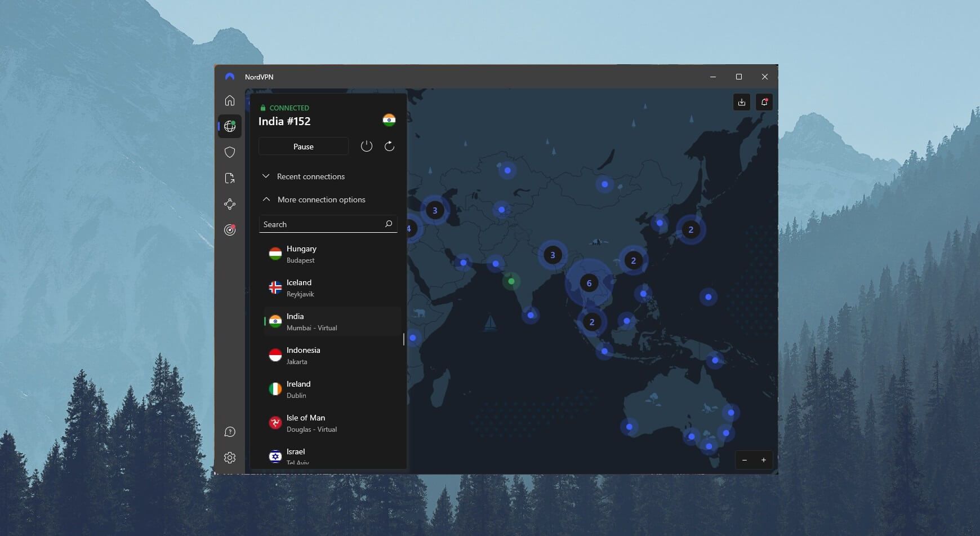Click the disconnect power icon

coord(367,147)
